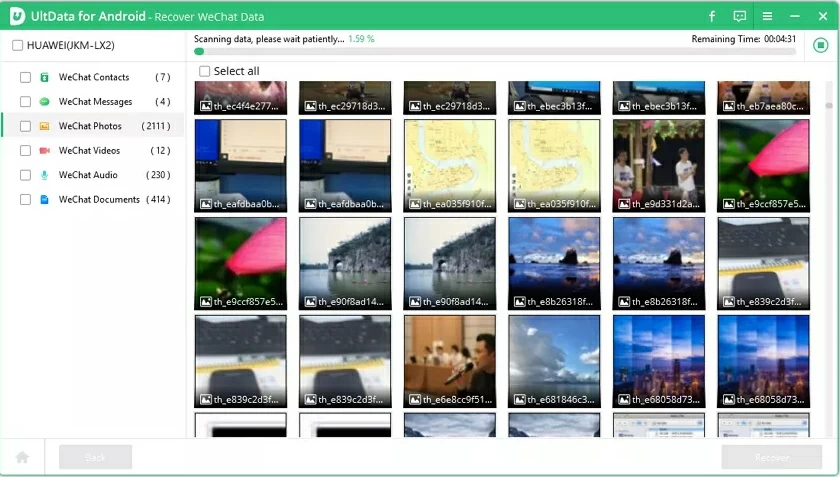Open the feedback chat icon

739,16
